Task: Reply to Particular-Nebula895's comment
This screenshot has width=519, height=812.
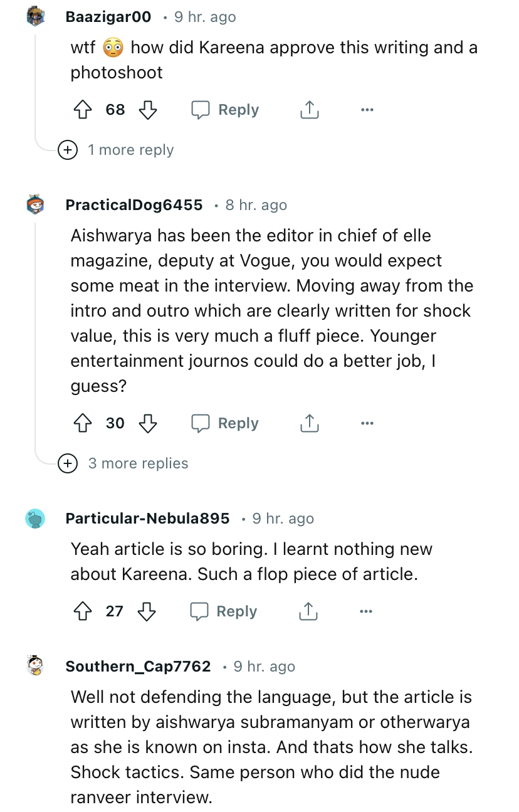Action: coord(224,611)
